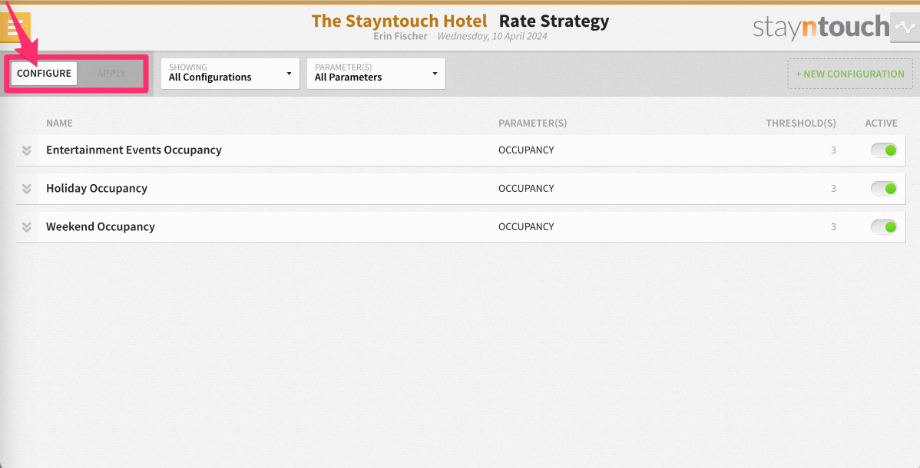Screen dimensions: 920x468
Task: Click threshold value 3 in Holiday Occupancy row
Action: click(833, 188)
